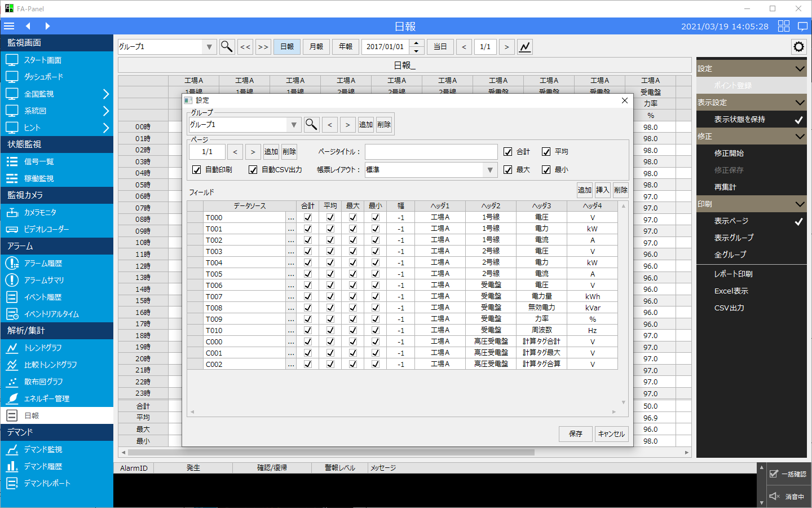Open the trend graph icon in the toolbar
812x508 pixels.
point(525,47)
